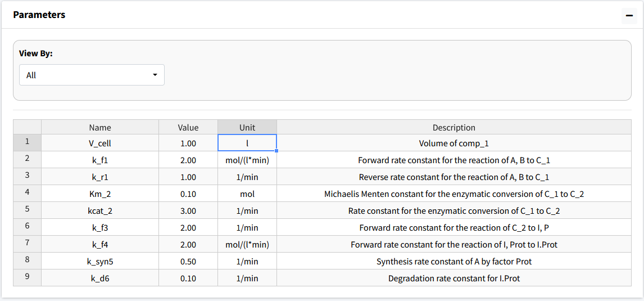Click the table's top-left corner cell
644x301 pixels.
click(27, 128)
